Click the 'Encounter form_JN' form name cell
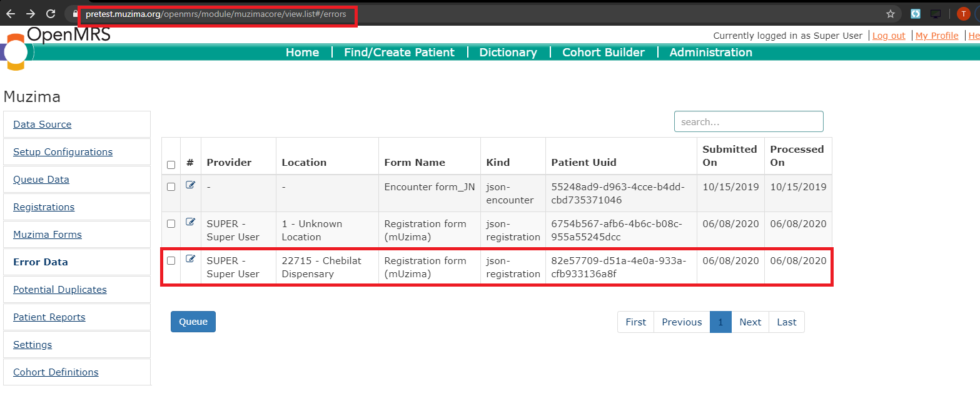Screen dimensions: 980x398 click(429, 187)
